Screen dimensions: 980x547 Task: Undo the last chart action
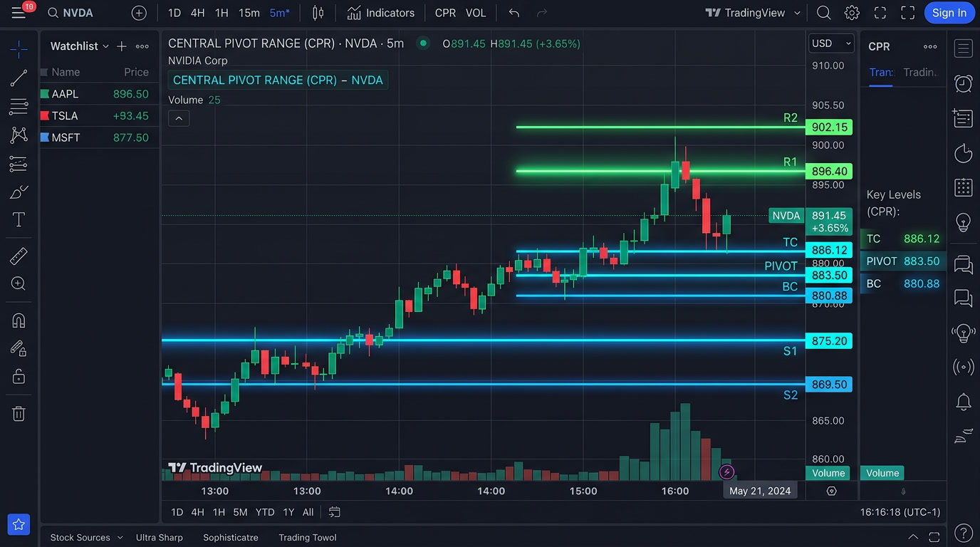pos(514,13)
